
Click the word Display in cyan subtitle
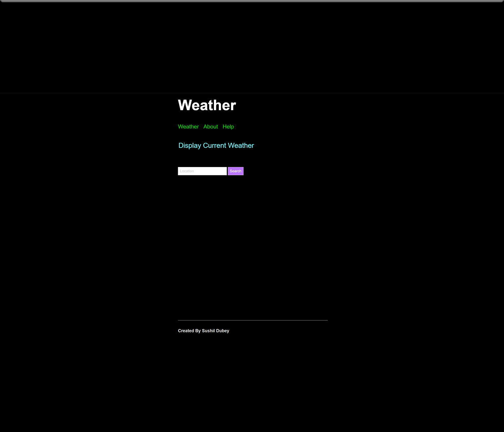point(190,145)
